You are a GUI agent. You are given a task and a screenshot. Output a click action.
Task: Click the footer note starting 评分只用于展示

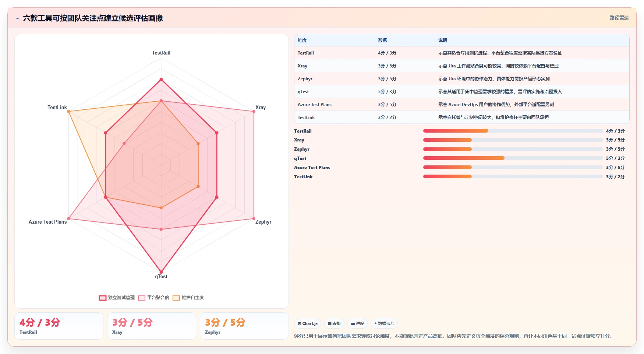(x=454, y=336)
